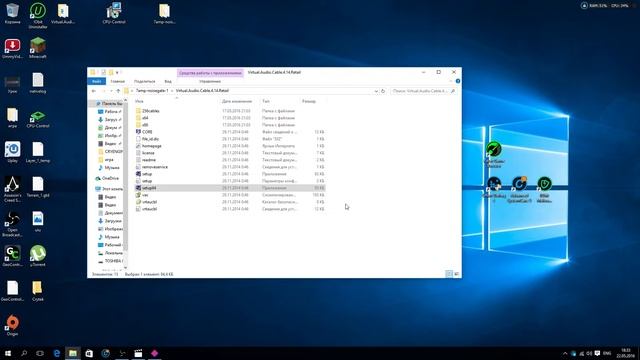640x360 pixels.
Task: Click the Back navigation arrow in Explorer
Action: [94, 91]
